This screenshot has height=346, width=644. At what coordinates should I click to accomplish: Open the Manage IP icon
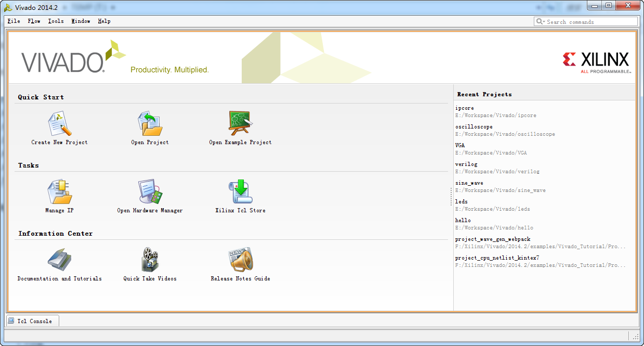coord(59,192)
